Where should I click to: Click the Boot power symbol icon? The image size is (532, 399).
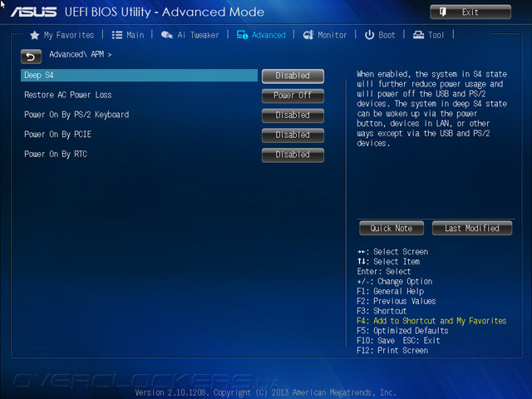click(x=369, y=35)
